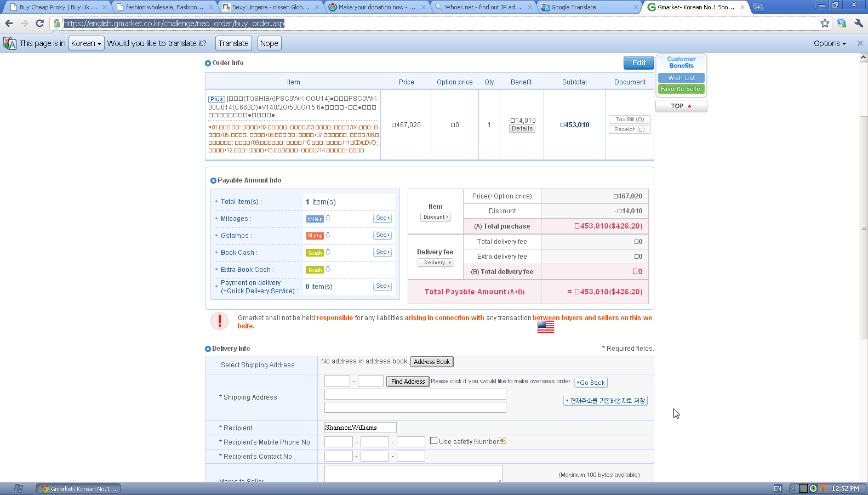Close the translation infobar

point(860,43)
